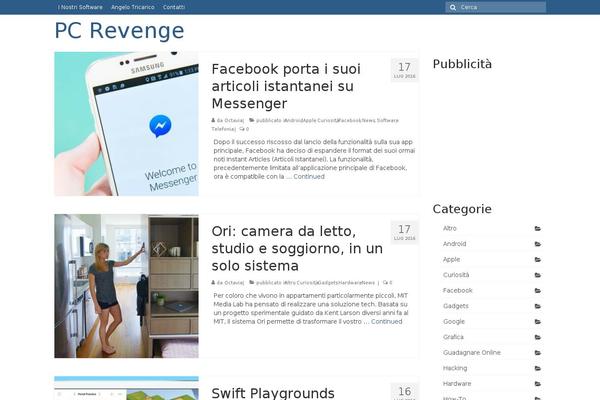Click folder icon beside Altro
600x400 pixels.
point(538,229)
